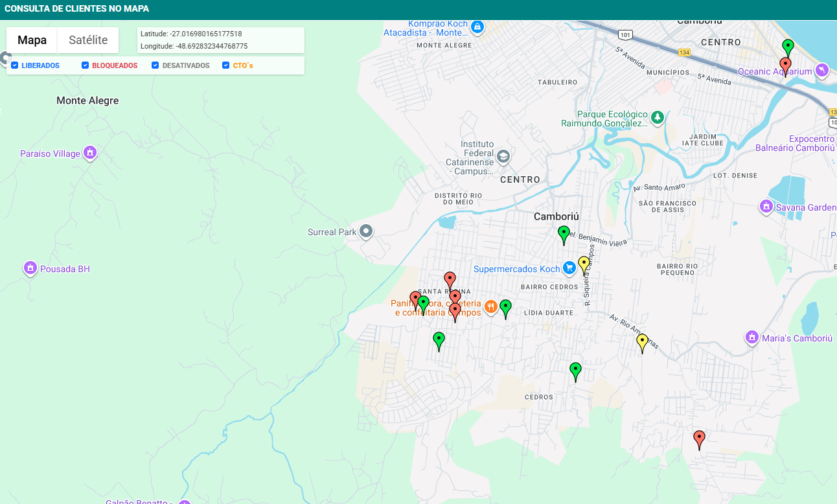Toggle the CTO's checkbox
The height and width of the screenshot is (504, 837).
pyautogui.click(x=226, y=65)
